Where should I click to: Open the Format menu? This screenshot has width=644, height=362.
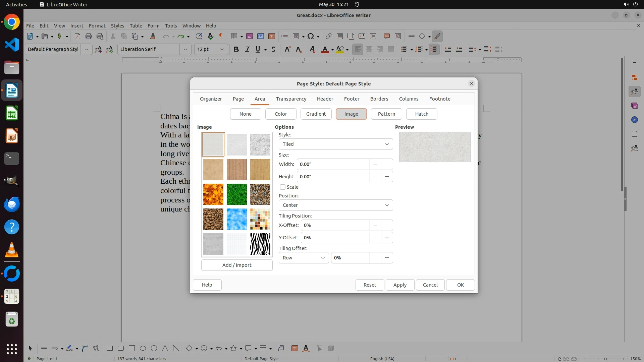click(97, 26)
